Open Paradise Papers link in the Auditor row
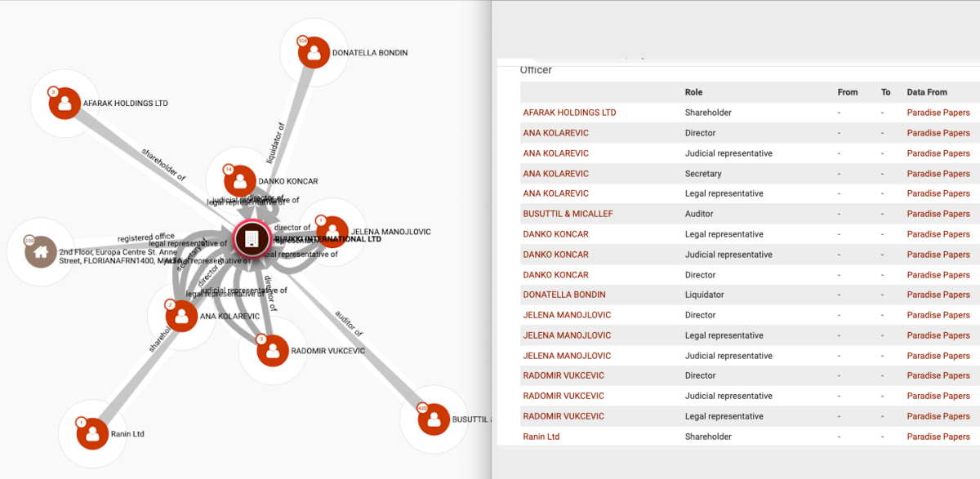 pos(938,214)
